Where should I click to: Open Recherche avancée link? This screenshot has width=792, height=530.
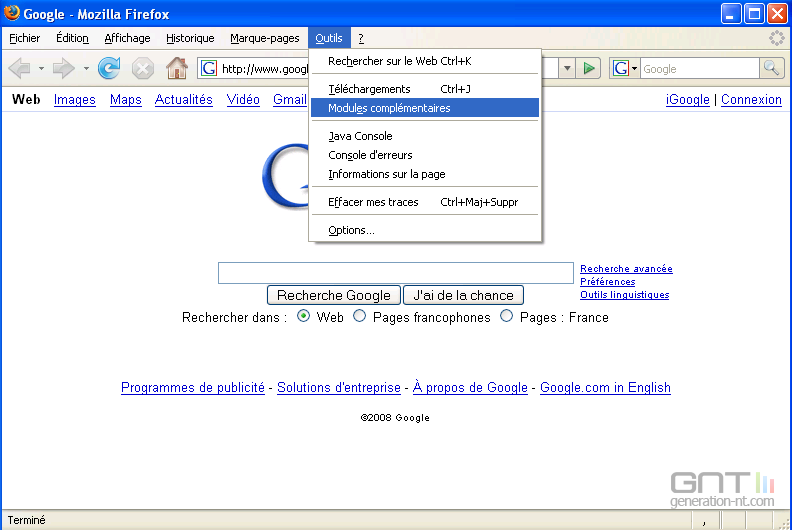coord(626,269)
